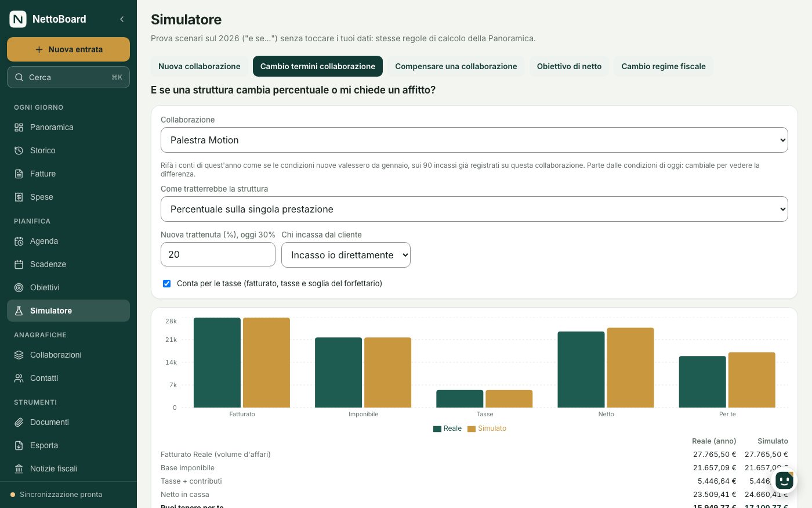Screen dimensions: 812x508
Task: Click the Contatti people icon
Action: click(x=19, y=378)
